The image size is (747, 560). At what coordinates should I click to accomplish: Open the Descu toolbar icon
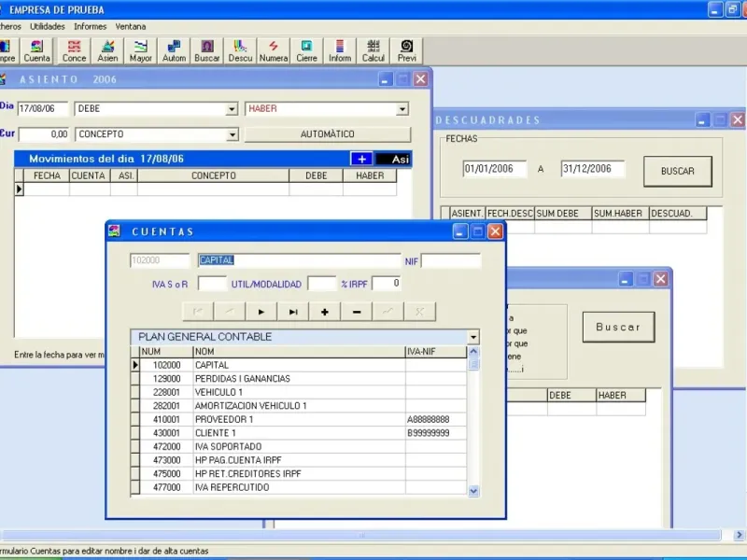click(x=240, y=50)
